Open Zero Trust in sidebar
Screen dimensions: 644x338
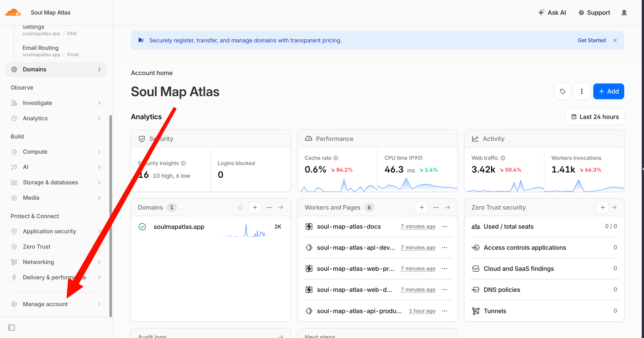tap(56, 247)
